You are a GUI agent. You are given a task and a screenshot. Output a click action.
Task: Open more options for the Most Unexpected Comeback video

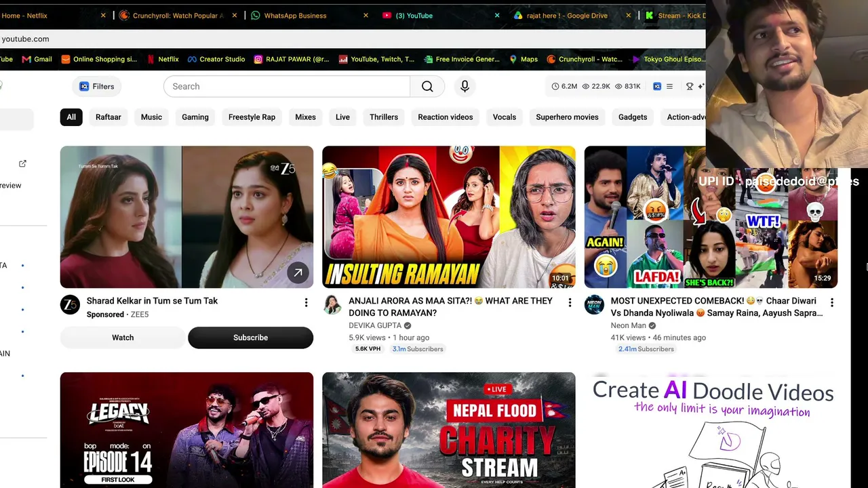[x=832, y=302]
